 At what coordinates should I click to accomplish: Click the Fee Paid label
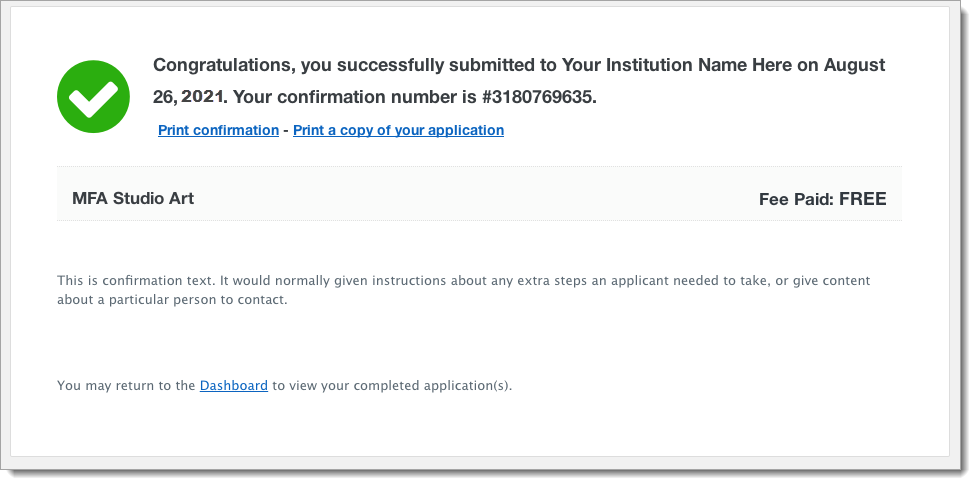(796, 199)
